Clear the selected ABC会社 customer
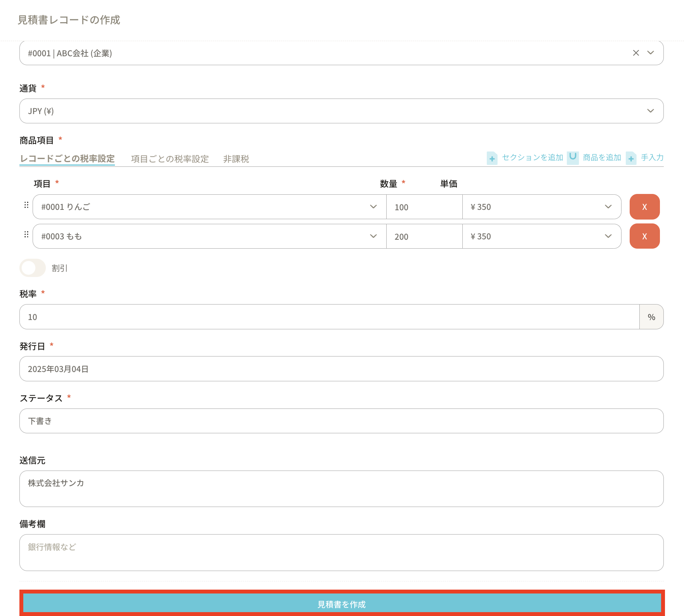The width and height of the screenshot is (684, 616). [x=636, y=53]
